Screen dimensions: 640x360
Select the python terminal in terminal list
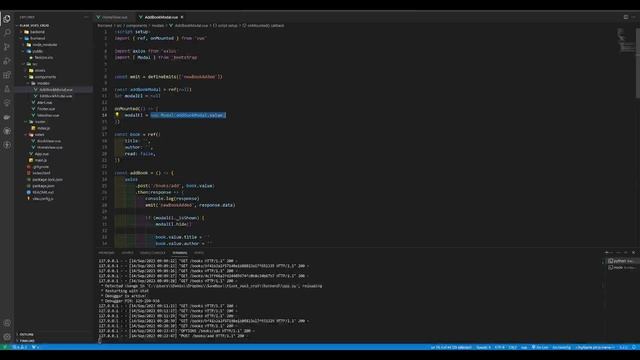(x=621, y=261)
